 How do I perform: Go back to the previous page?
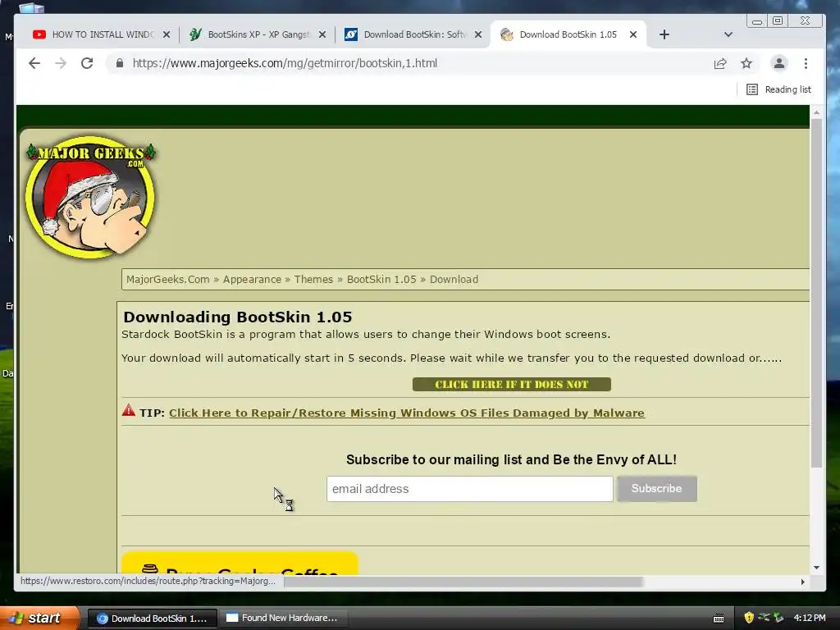coord(34,63)
